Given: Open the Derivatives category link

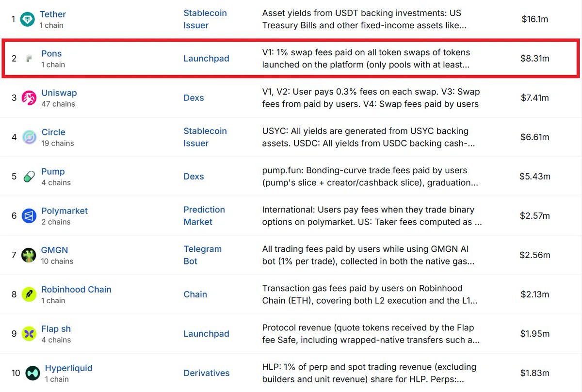Looking at the screenshot, I should coord(207,373).
